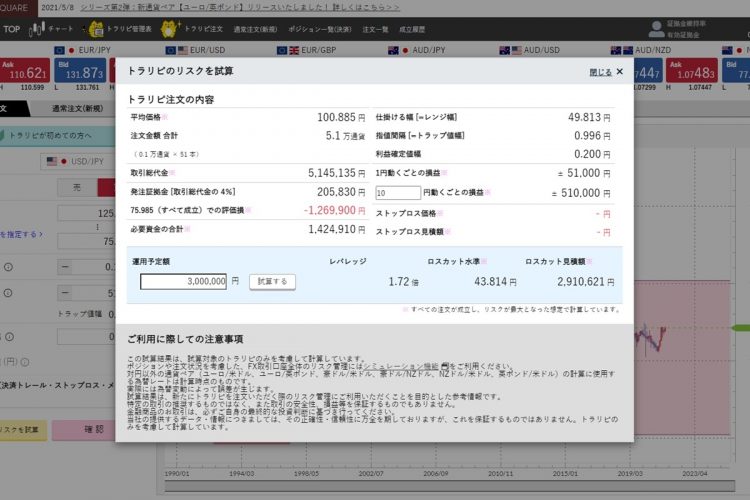Click the pink 確認 confirm button
Screen dimensions: 750x500
click(x=84, y=430)
